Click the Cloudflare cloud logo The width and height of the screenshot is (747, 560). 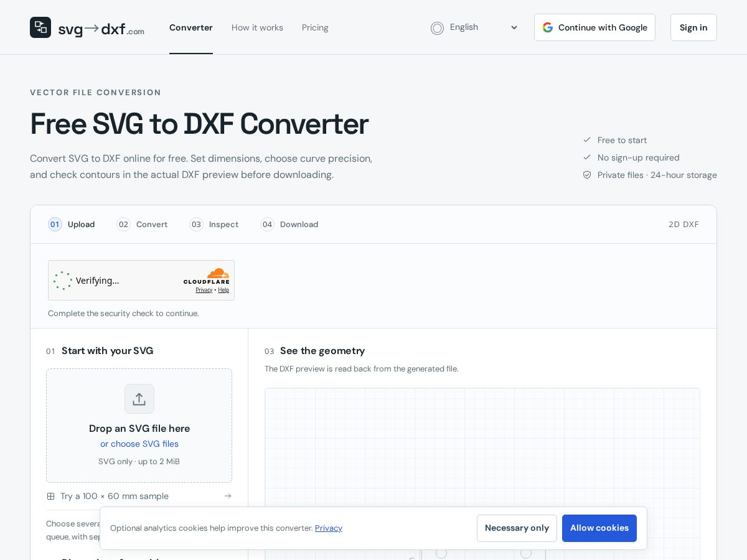click(218, 273)
